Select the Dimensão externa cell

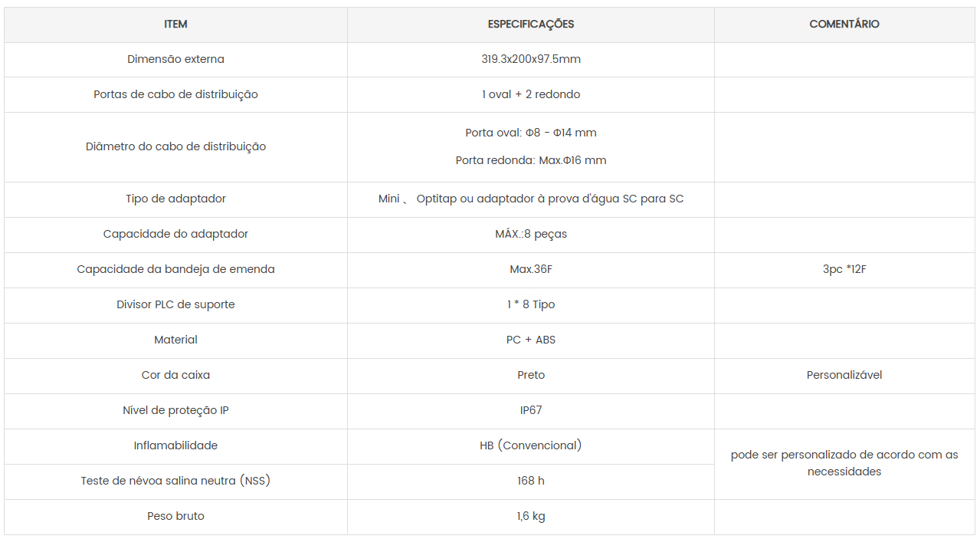click(x=175, y=60)
